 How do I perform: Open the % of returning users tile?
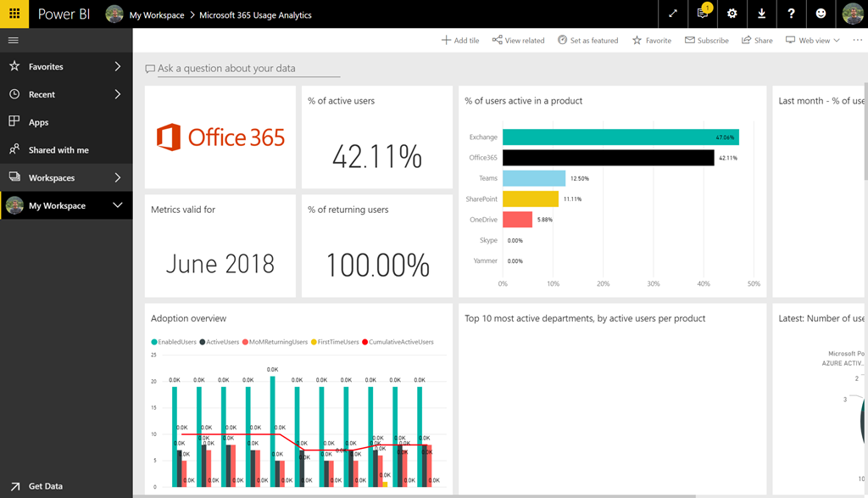377,245
